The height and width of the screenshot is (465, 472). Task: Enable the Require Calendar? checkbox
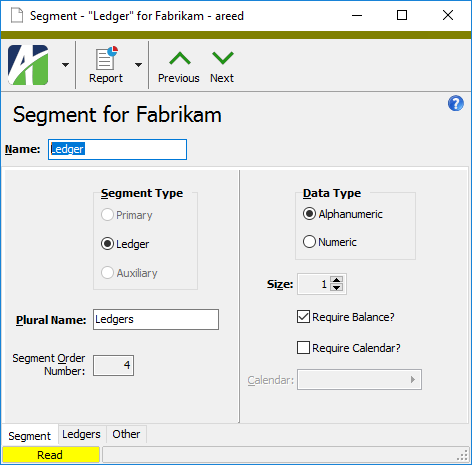(x=303, y=348)
